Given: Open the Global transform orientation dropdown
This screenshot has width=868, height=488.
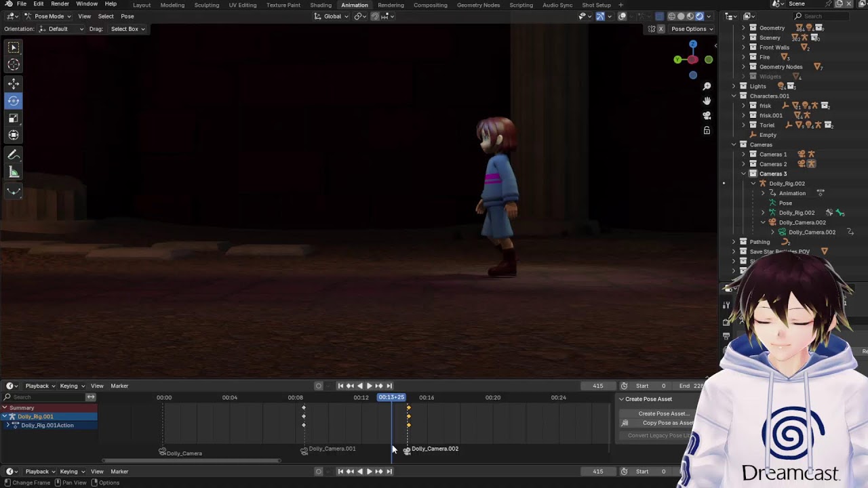Looking at the screenshot, I should (331, 16).
